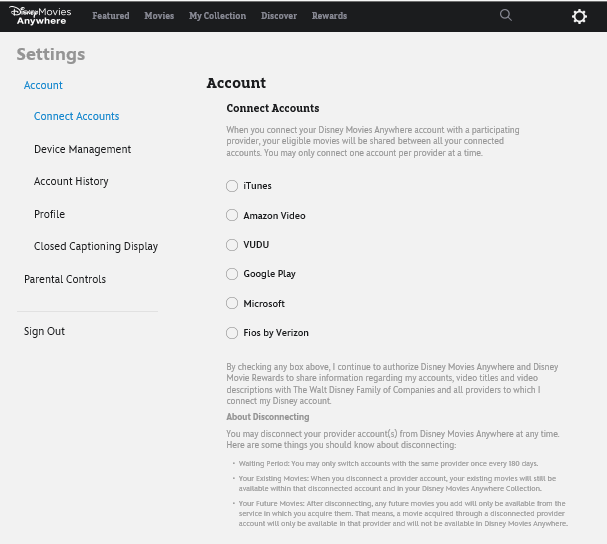
Task: Open Closed Captioning Display settings
Action: (x=96, y=247)
